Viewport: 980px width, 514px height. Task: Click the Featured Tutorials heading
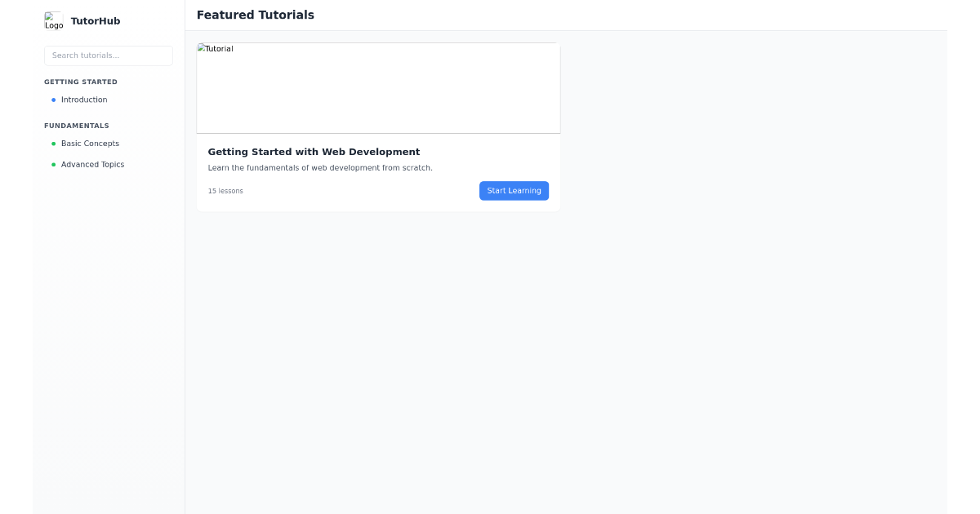click(x=256, y=15)
